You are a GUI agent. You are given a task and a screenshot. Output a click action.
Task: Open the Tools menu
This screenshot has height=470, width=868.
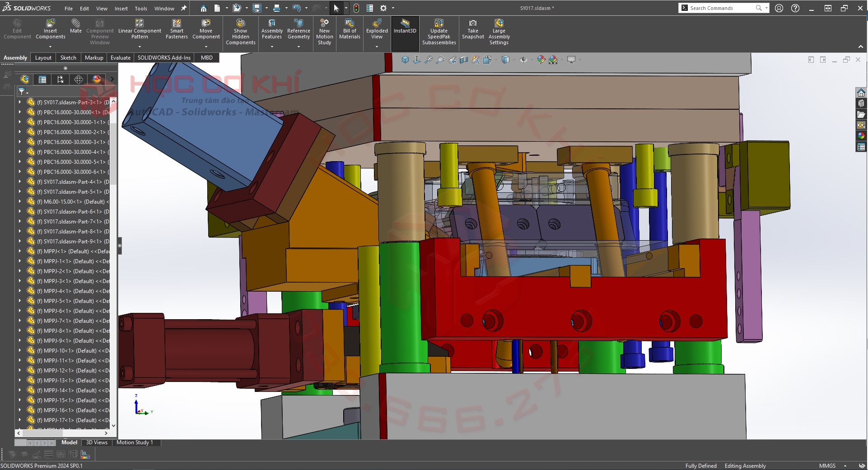coord(141,9)
